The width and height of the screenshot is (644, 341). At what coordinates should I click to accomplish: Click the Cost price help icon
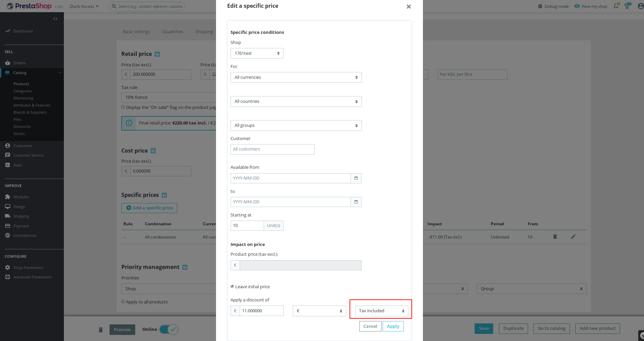coord(153,151)
